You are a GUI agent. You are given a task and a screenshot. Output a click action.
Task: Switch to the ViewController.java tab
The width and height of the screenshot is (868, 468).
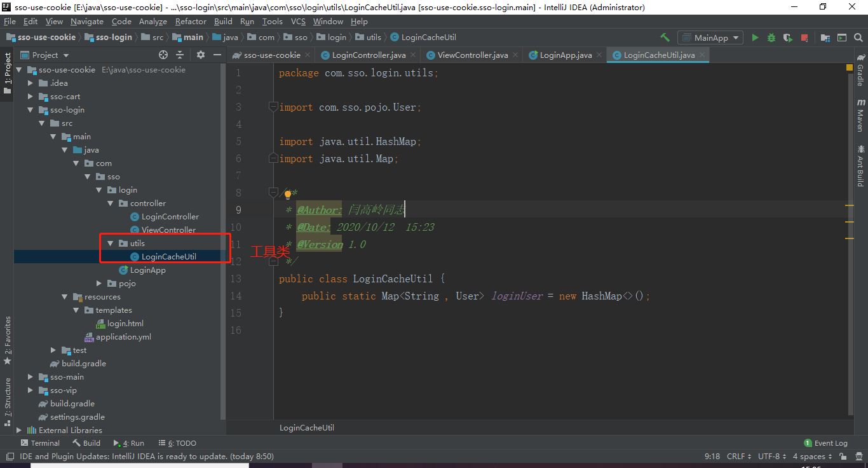tap(473, 55)
